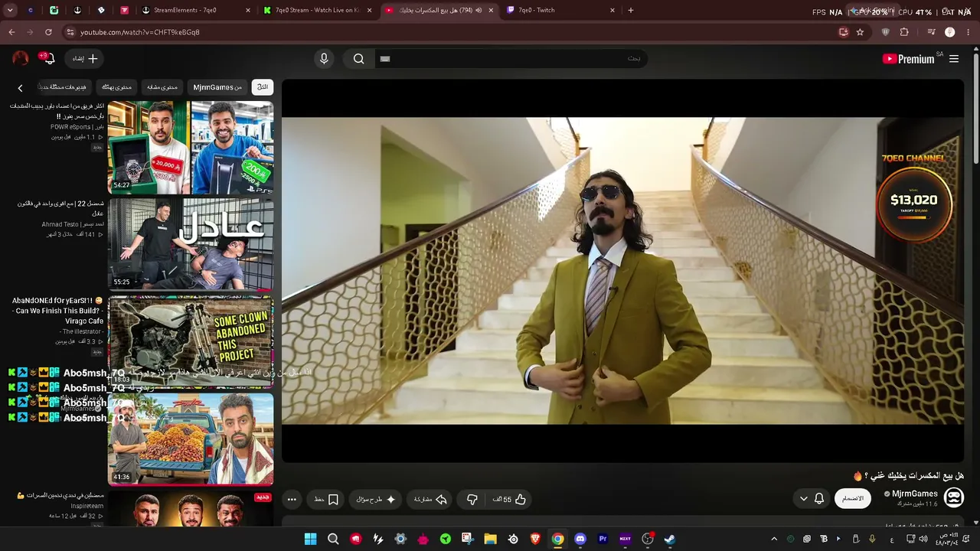The height and width of the screenshot is (551, 980).
Task: Open the browser extensions puzzle icon
Action: (x=904, y=32)
